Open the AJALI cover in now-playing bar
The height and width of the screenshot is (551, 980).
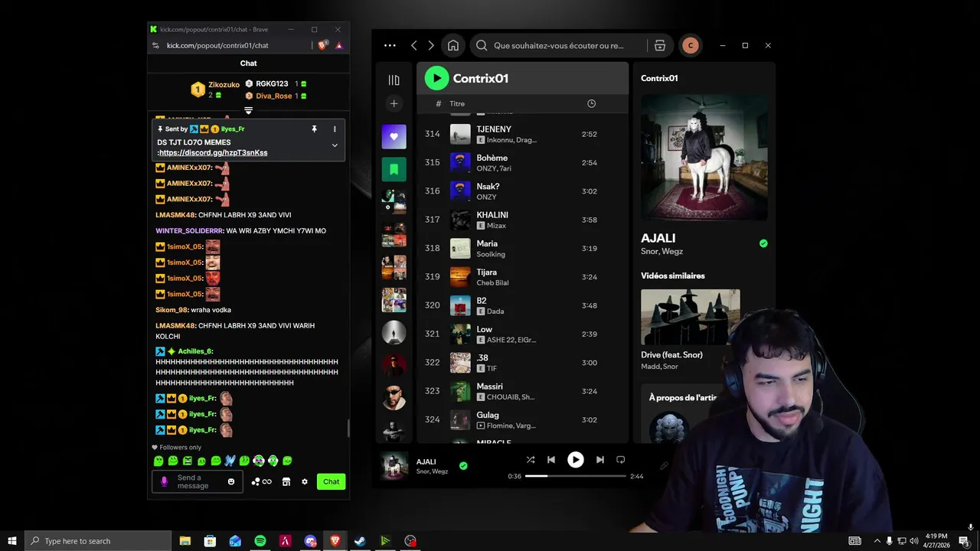[394, 466]
